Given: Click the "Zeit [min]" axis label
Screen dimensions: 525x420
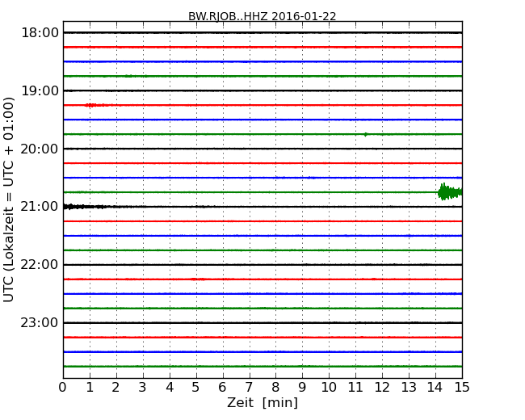Looking at the screenshot, I should [x=262, y=403].
